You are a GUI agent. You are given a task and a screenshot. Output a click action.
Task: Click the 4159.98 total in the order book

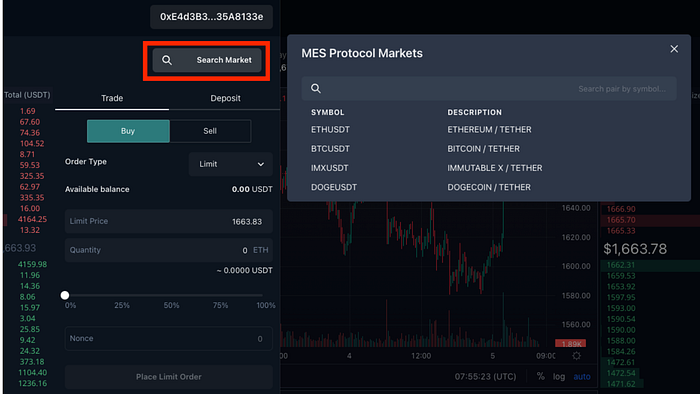32,264
